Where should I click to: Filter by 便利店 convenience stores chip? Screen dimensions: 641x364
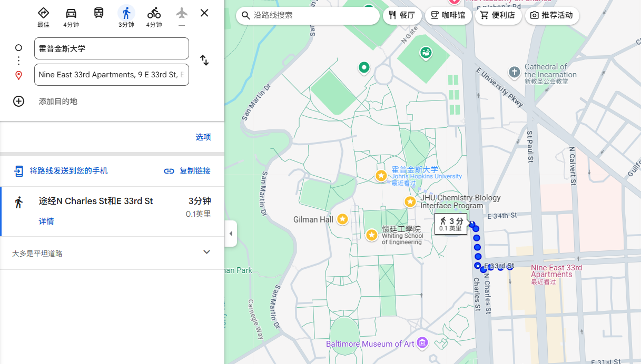point(498,15)
